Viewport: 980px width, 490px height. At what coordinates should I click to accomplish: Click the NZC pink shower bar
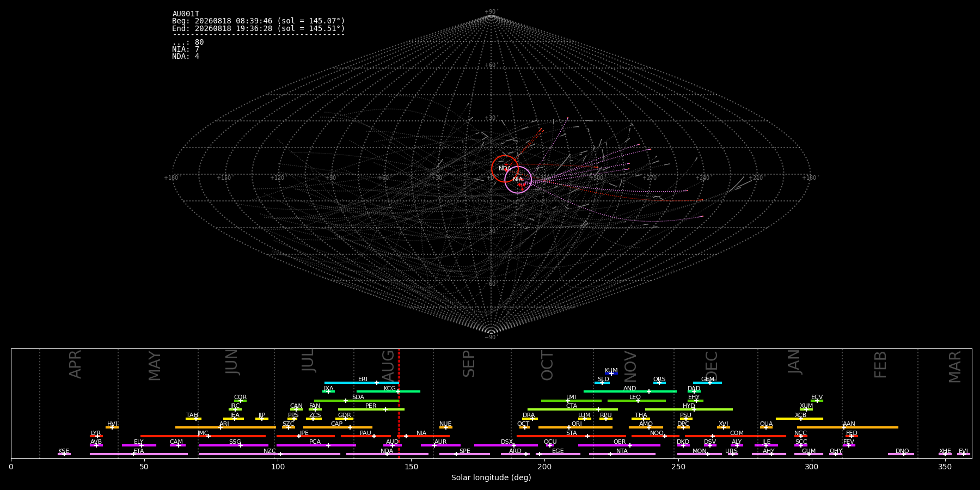click(269, 454)
